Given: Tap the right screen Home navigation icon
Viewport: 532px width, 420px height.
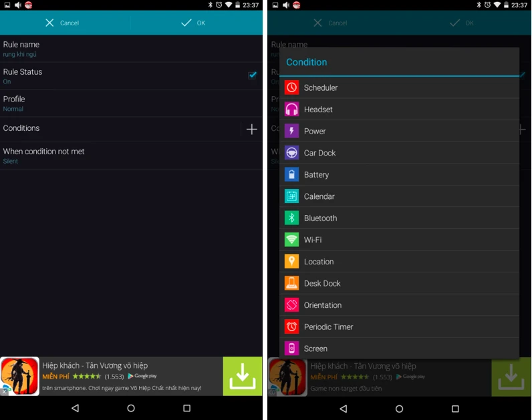Looking at the screenshot, I should click(x=400, y=409).
